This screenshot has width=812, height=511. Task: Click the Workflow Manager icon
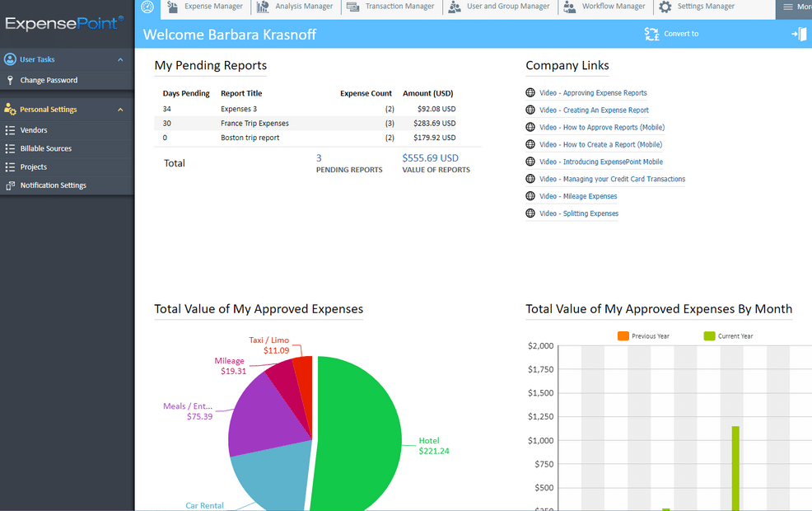[569, 7]
